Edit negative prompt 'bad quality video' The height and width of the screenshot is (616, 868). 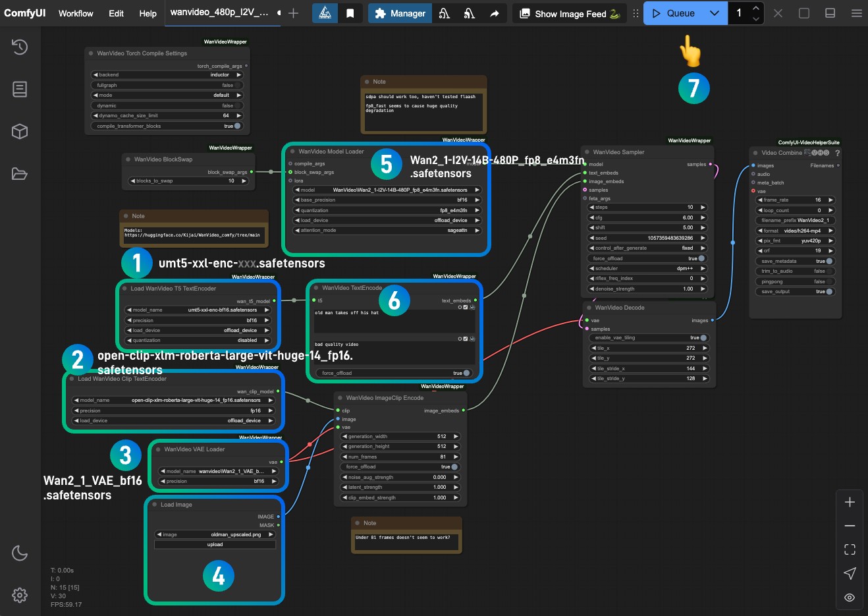click(394, 352)
